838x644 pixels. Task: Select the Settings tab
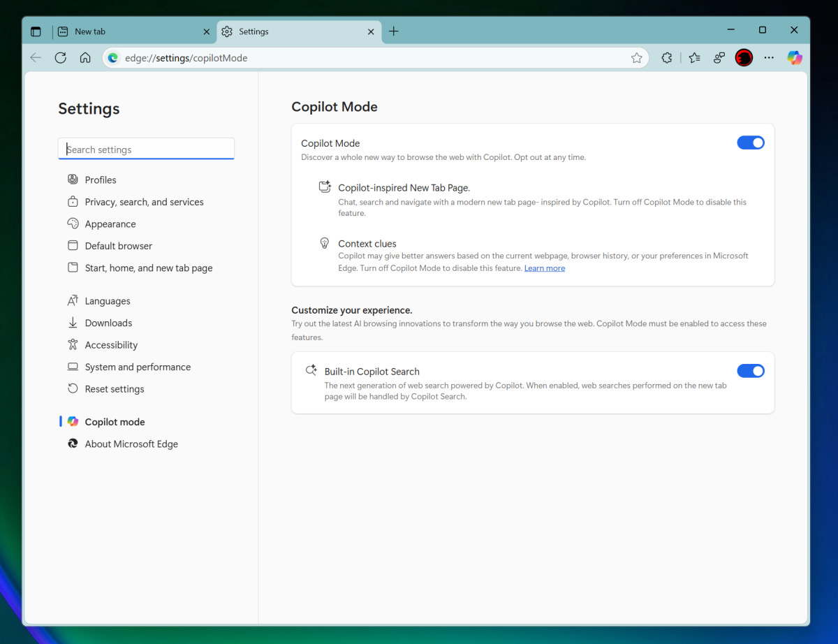pos(293,31)
